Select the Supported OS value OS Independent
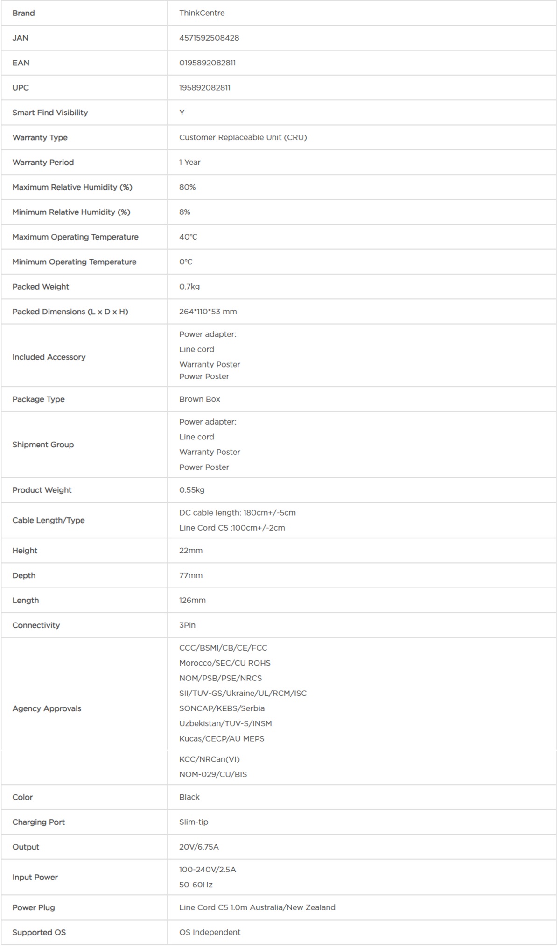This screenshot has height=949, width=560. tap(210, 932)
